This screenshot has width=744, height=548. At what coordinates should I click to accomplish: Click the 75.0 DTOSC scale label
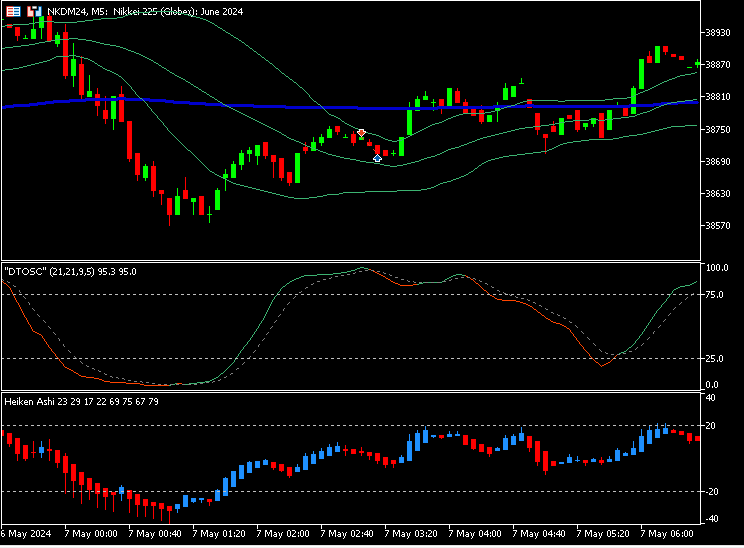pyautogui.click(x=715, y=295)
